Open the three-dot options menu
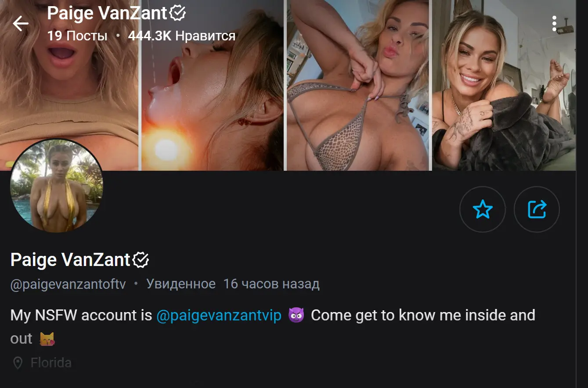 555,24
